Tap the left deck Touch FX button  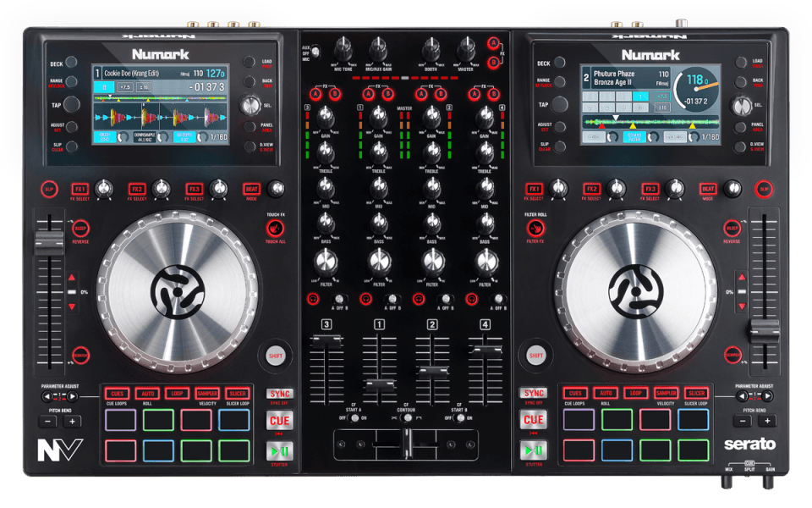(x=273, y=228)
